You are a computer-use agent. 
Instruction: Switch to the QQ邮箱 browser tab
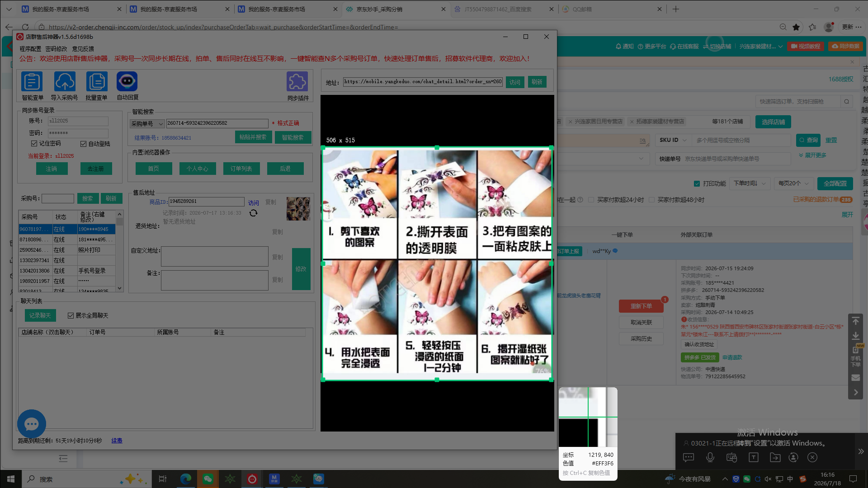tap(612, 9)
